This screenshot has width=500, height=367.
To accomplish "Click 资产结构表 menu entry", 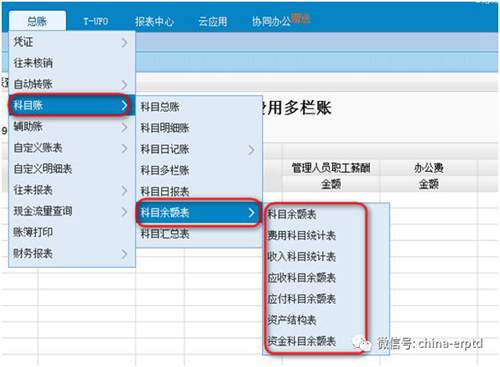I will 292,320.
